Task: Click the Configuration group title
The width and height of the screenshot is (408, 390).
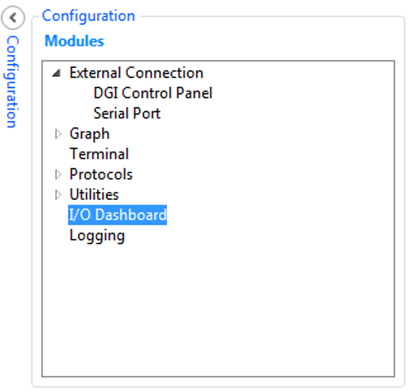Action: (88, 16)
